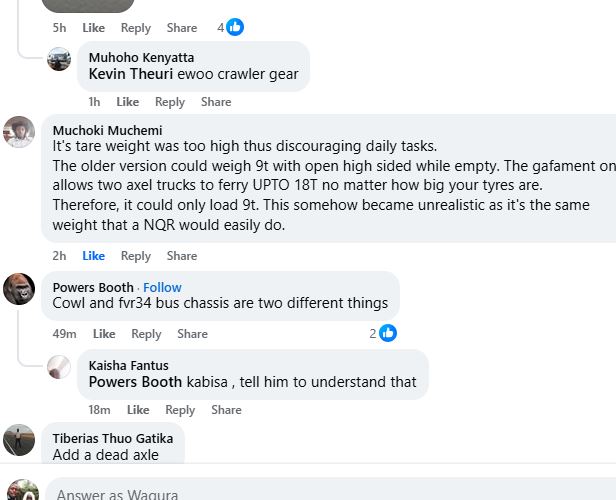Image resolution: width=616 pixels, height=500 pixels.
Task: Open Muchoki Muchemi's profile avatar
Action: click(20, 131)
